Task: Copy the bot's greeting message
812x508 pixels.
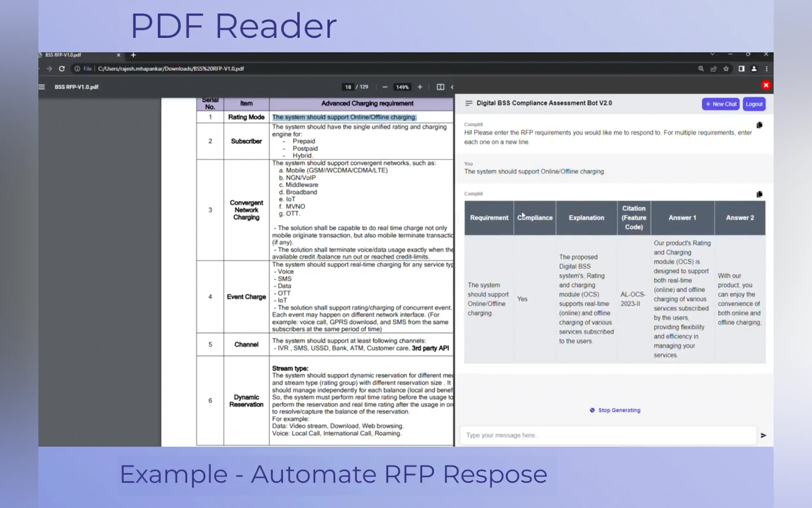Action: 759,125
